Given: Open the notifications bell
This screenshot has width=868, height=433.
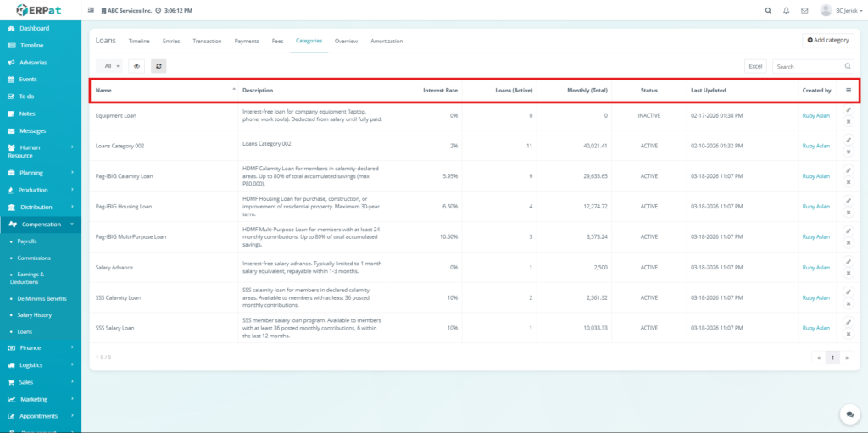Looking at the screenshot, I should (787, 10).
